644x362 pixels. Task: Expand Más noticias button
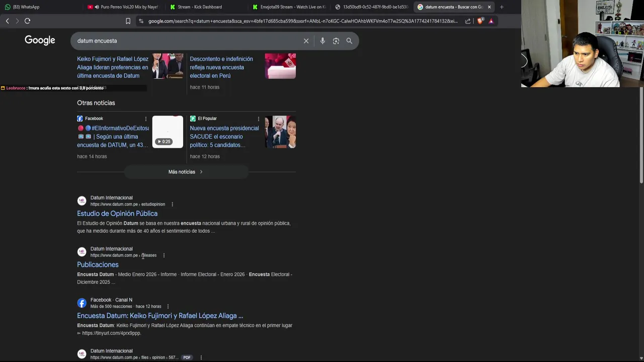[x=186, y=172]
